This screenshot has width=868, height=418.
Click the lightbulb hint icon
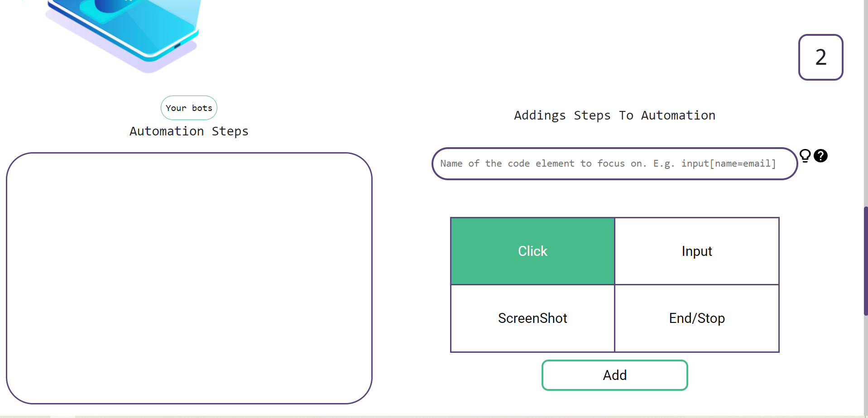(805, 155)
